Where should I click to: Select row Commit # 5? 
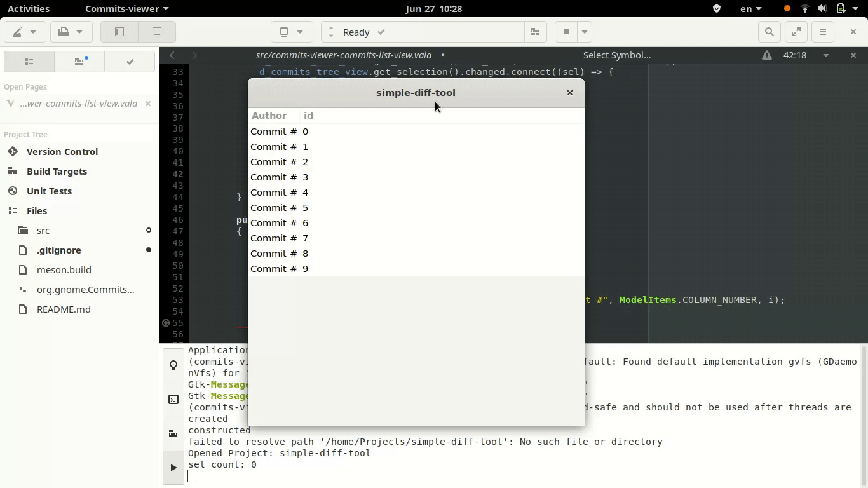tap(416, 208)
